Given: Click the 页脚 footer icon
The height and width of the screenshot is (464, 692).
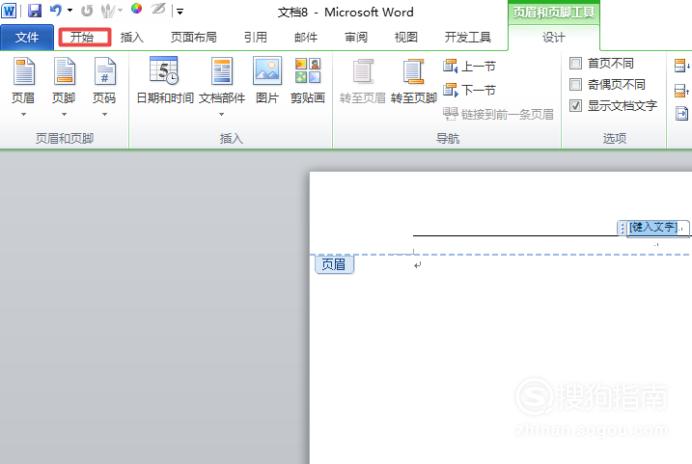Looking at the screenshot, I should click(x=64, y=72).
